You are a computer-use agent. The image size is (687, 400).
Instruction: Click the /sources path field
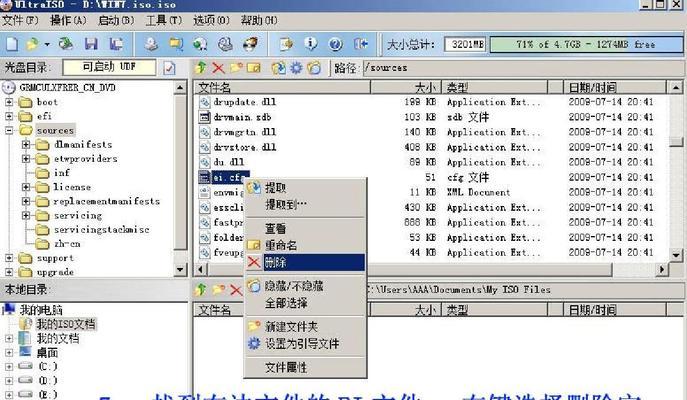point(523,68)
